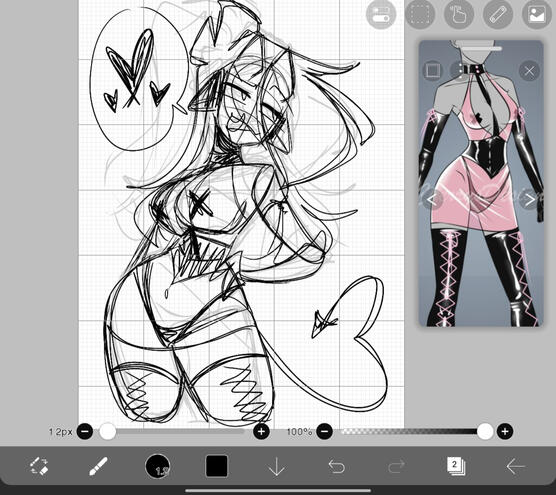Open the Selection Area tool
Screen dimensions: 556x495
(x=419, y=14)
